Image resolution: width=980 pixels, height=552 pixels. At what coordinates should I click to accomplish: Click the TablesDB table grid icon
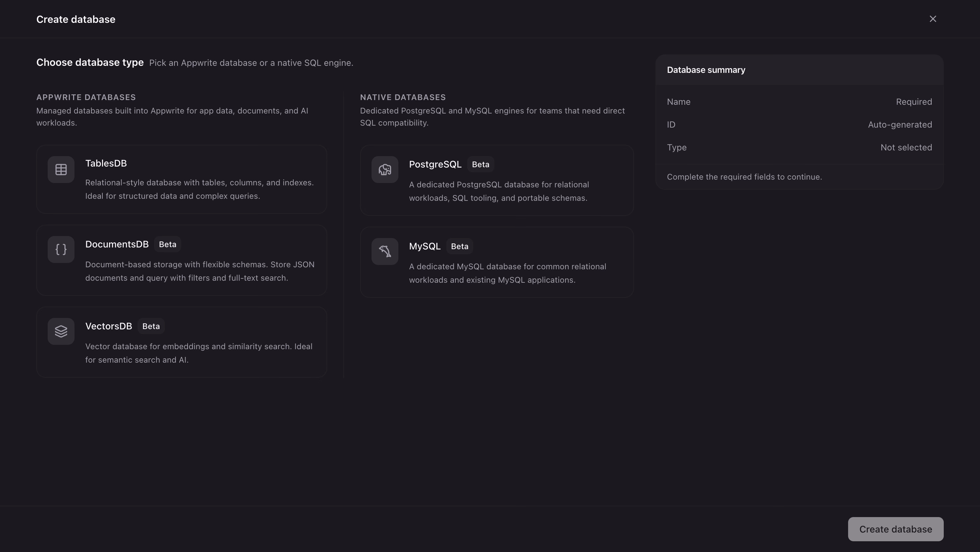pyautogui.click(x=61, y=170)
